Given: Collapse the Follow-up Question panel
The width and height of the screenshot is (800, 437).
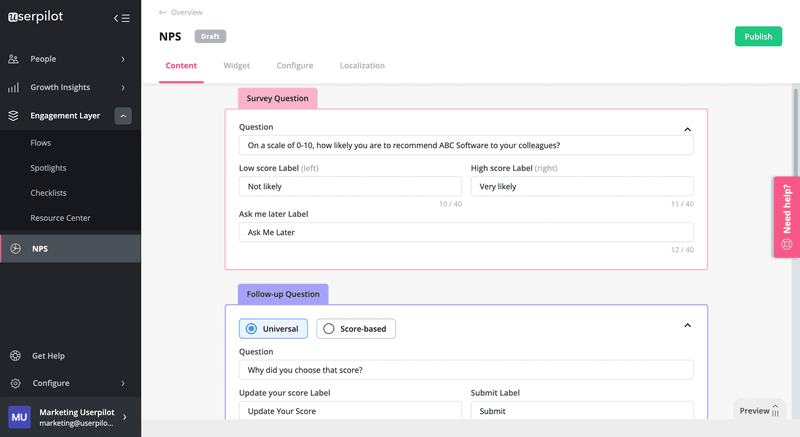Looking at the screenshot, I should [687, 325].
